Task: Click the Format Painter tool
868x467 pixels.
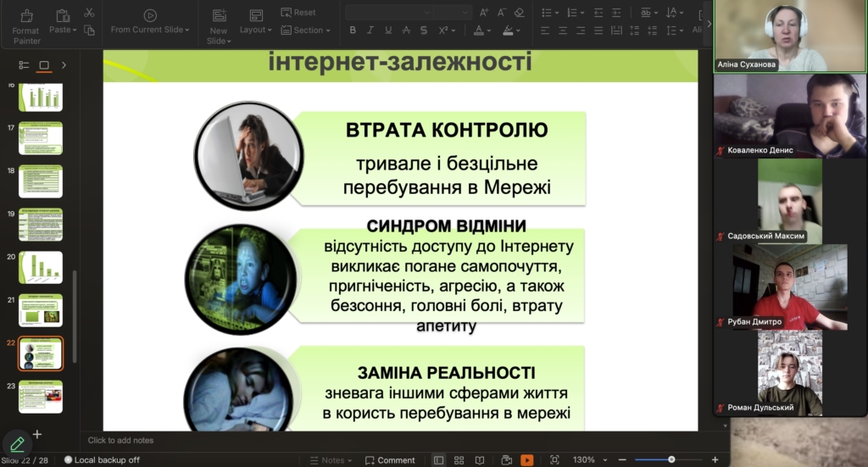Action: pos(25,25)
